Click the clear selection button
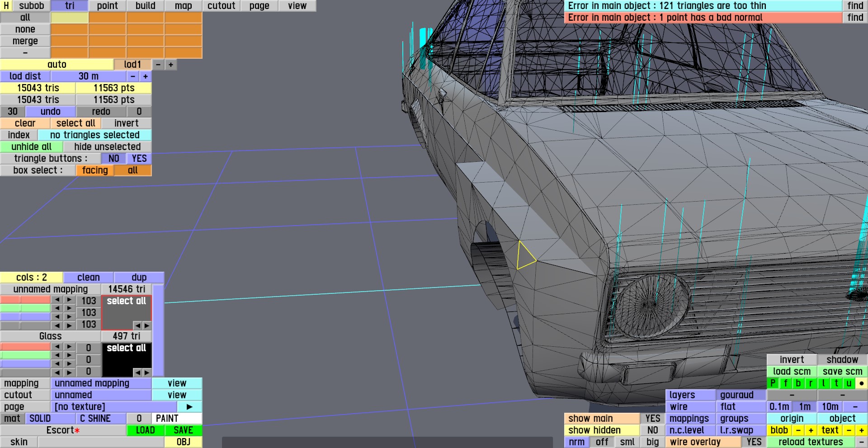The height and width of the screenshot is (448, 868). (x=25, y=123)
